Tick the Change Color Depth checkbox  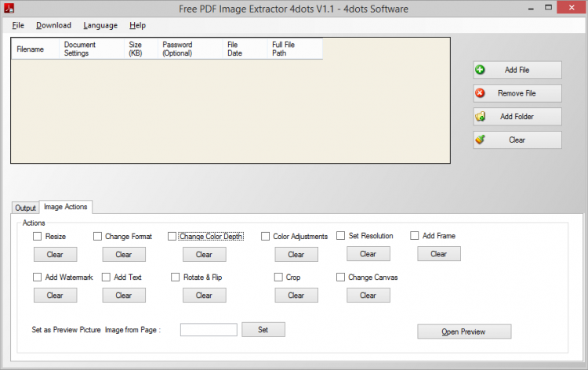(x=172, y=236)
